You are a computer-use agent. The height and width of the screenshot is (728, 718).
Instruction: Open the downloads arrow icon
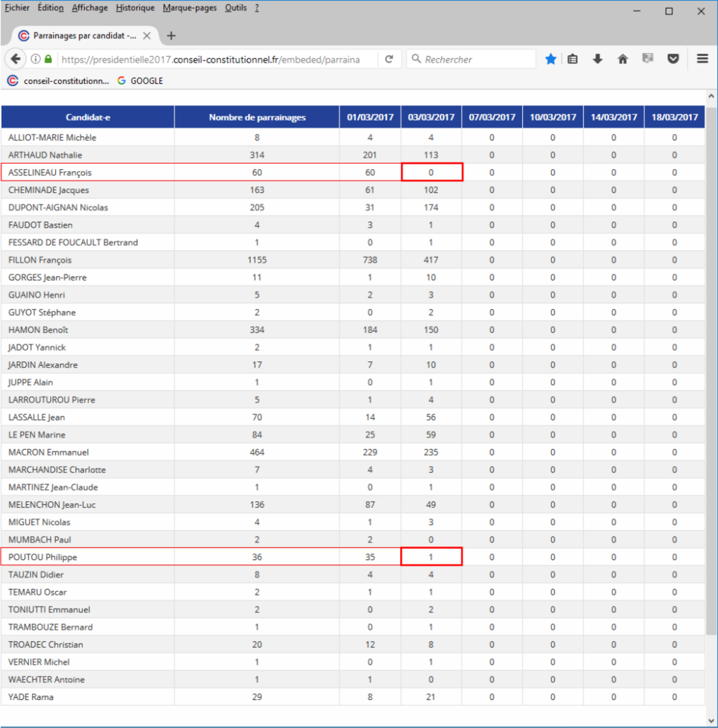(597, 59)
